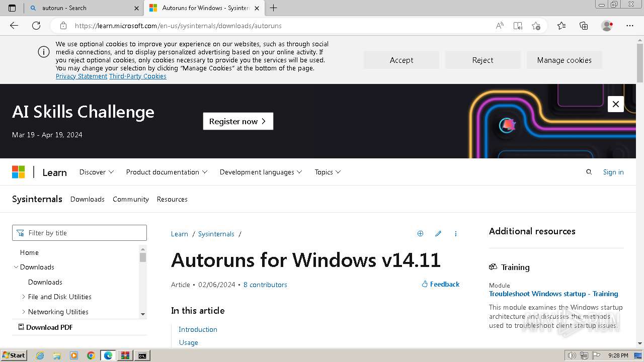
Task: Click the browser Back arrow
Action: [x=14, y=26]
